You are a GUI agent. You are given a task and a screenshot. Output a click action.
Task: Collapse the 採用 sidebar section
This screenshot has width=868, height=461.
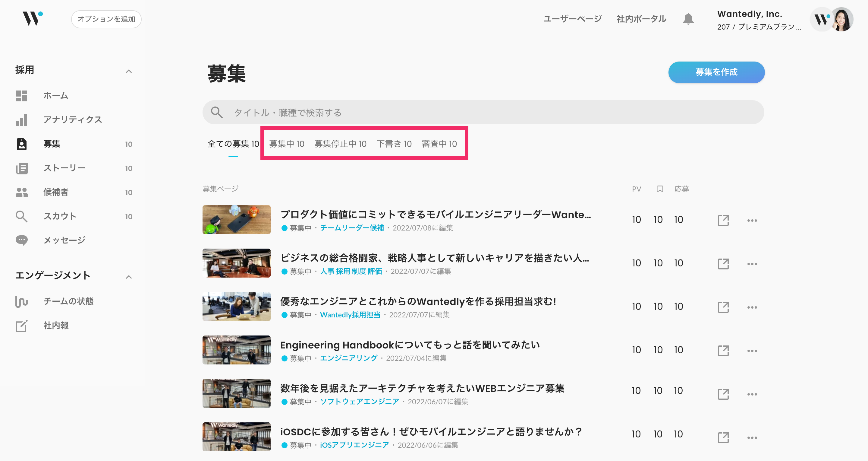[x=128, y=71]
